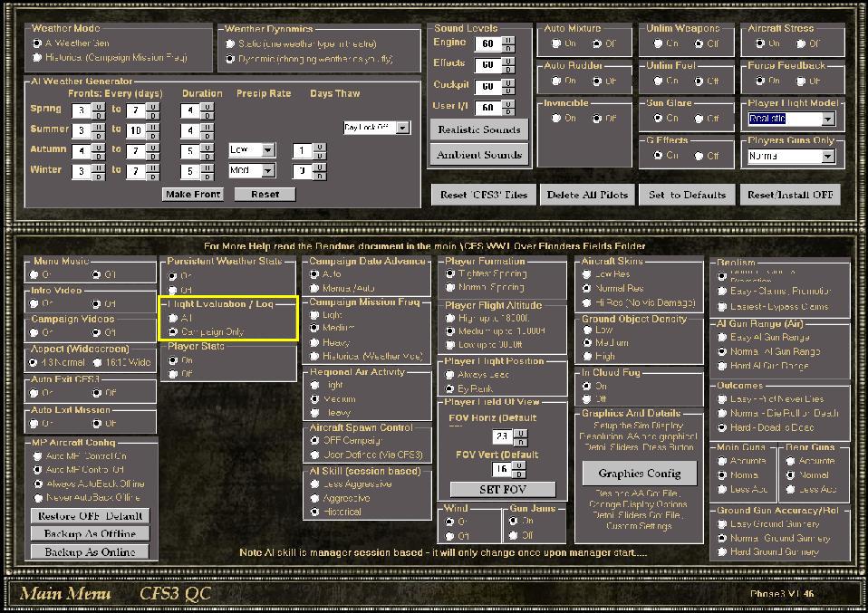Decrease User I/F sound level stepper
The width and height of the screenshot is (868, 613).
coord(508,110)
